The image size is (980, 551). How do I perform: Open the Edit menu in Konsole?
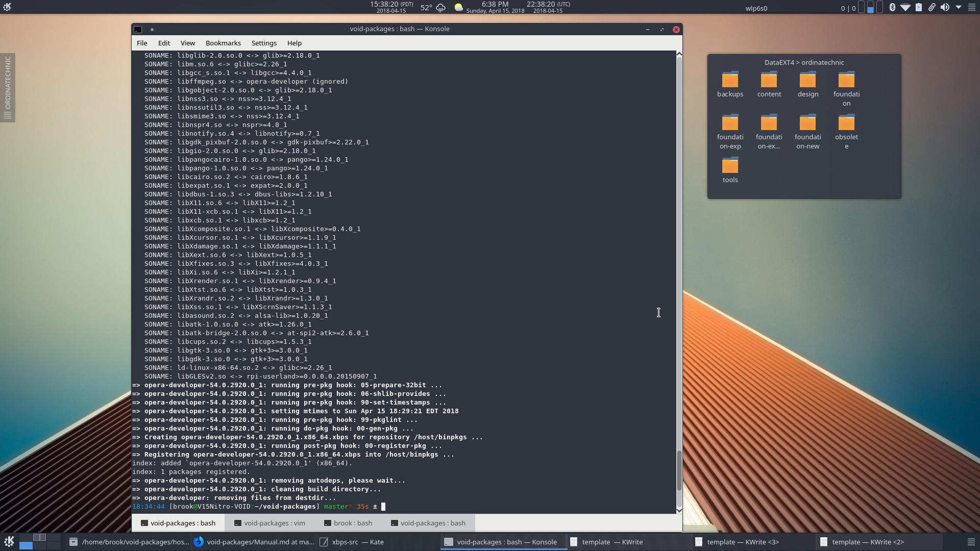click(164, 43)
